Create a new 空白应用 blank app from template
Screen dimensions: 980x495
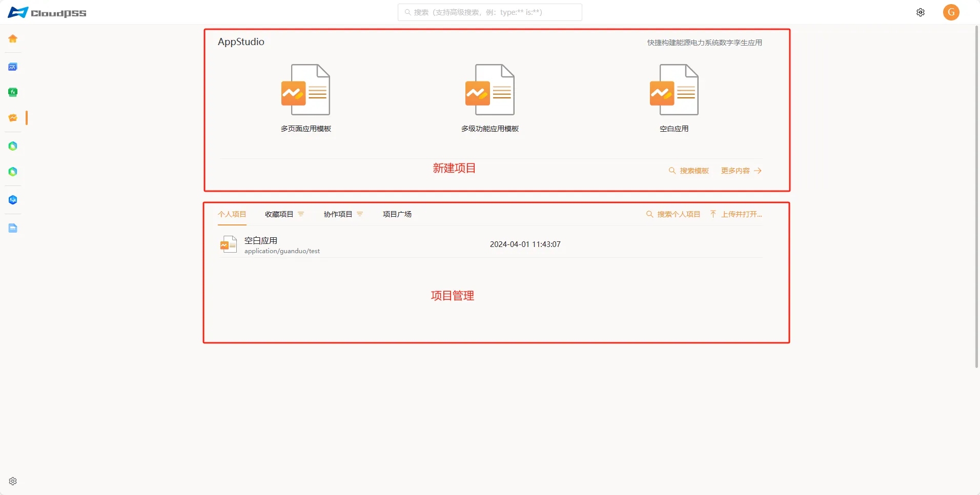[x=674, y=98]
